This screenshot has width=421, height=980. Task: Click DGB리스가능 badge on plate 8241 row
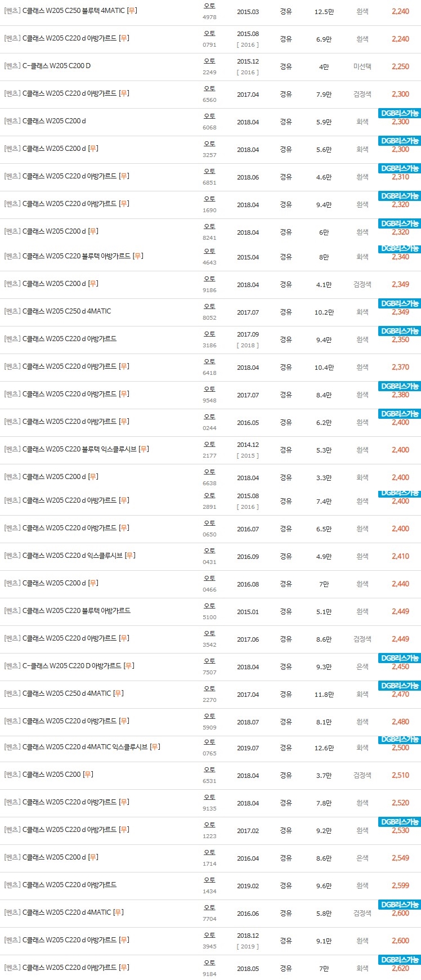click(x=400, y=223)
